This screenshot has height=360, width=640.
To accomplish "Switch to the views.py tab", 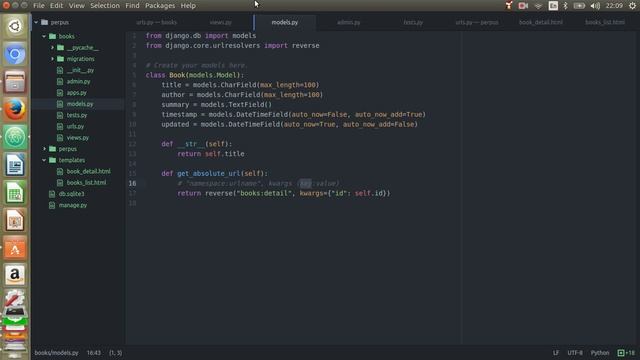I will pos(221,22).
